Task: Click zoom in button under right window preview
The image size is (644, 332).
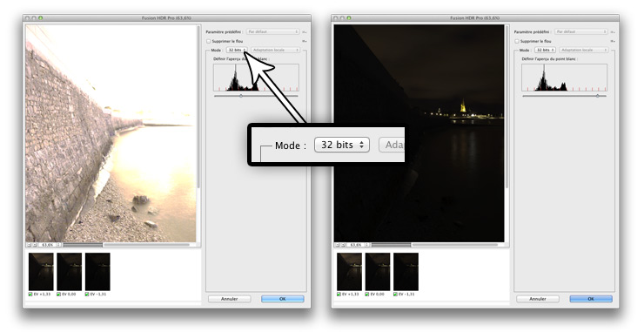Action: point(343,245)
